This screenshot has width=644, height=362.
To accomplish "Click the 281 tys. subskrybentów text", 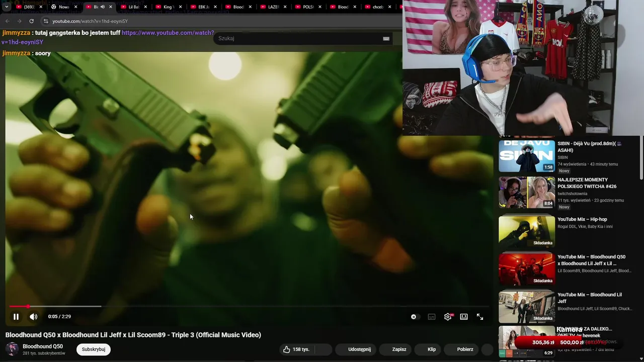I will [44, 353].
